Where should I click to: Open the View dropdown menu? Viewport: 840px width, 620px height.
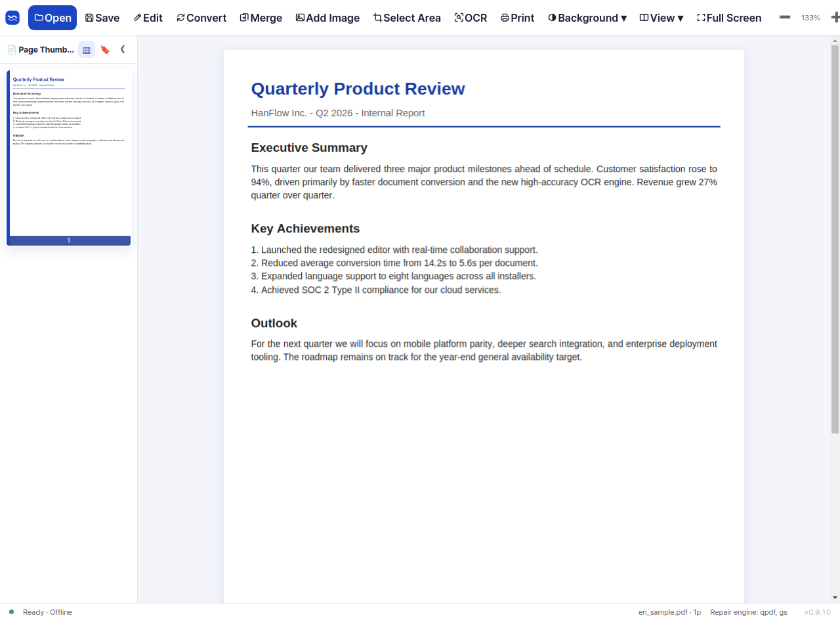[x=661, y=18]
